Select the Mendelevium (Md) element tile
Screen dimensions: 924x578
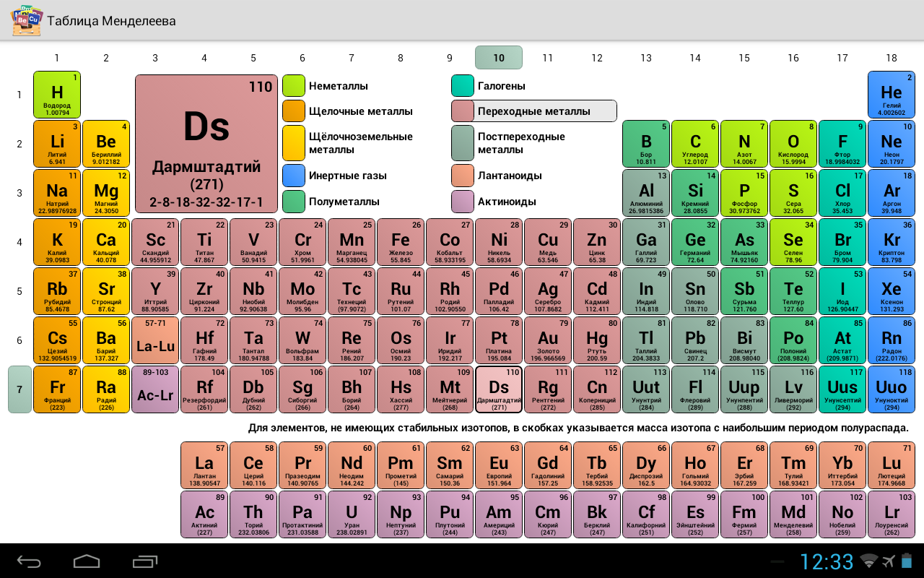click(793, 514)
